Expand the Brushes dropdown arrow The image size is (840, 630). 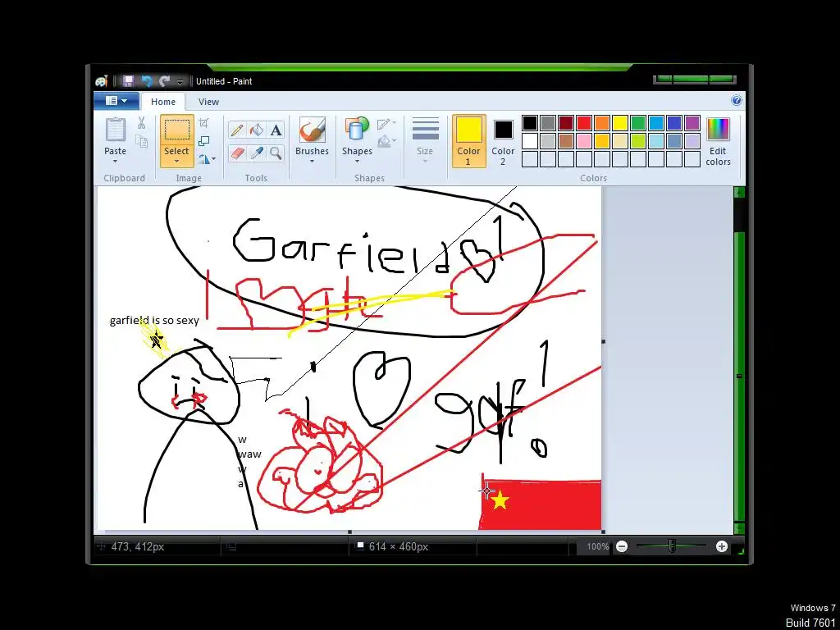pyautogui.click(x=312, y=162)
